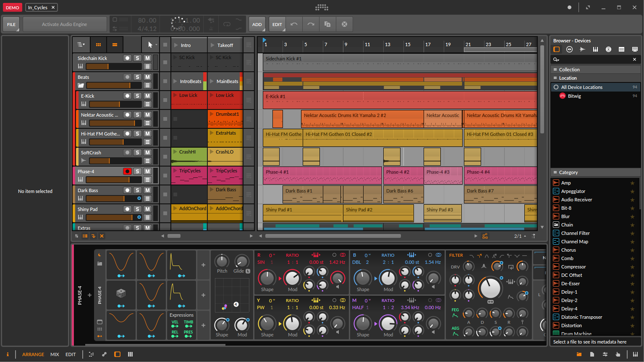Mute the Dark Bass track
This screenshot has height=362, width=644.
point(147,190)
